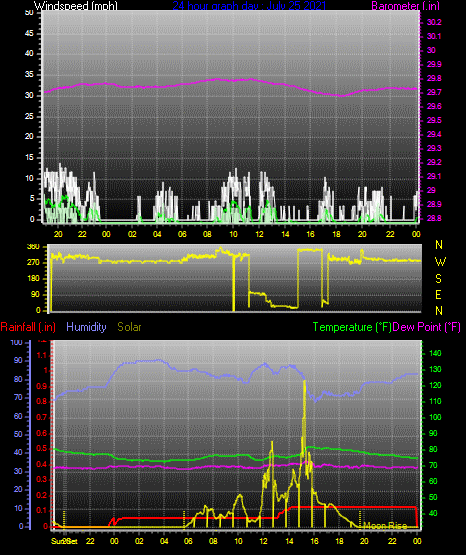Click the '100' humidity axis value
The width and height of the screenshot is (466, 555).
coord(17,342)
